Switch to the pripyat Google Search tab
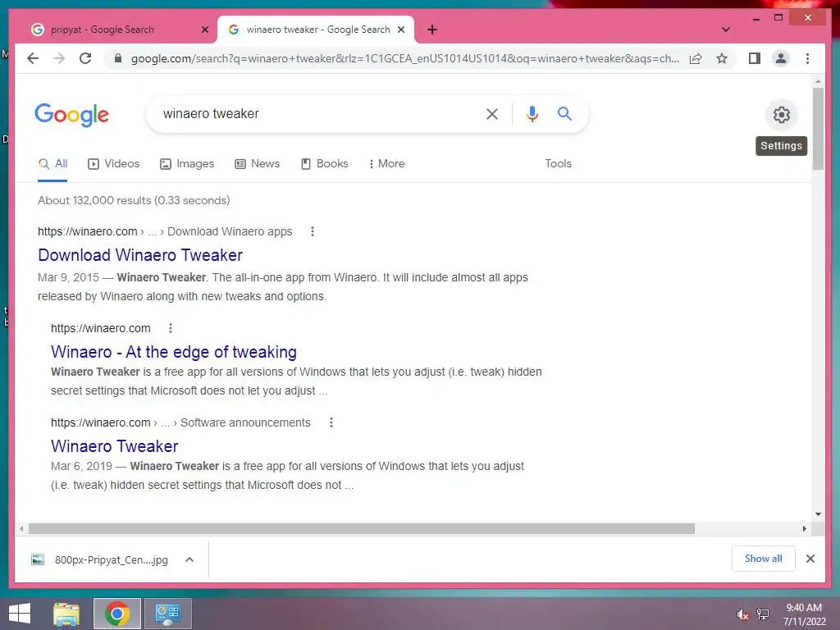840x630 pixels. click(x=115, y=30)
